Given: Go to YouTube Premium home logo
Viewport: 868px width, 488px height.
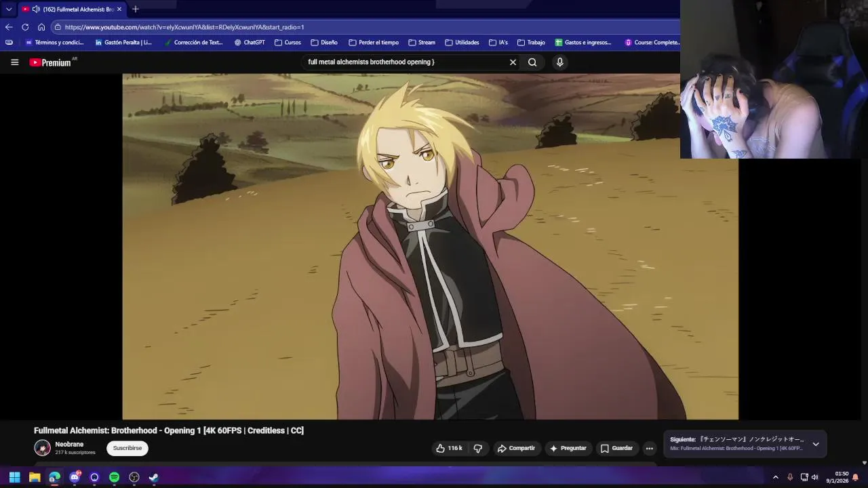Looking at the screenshot, I should (51, 62).
